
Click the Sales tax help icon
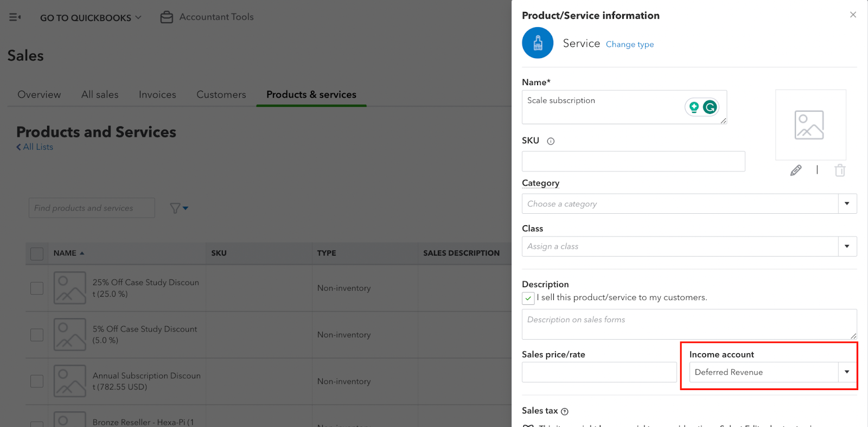565,411
